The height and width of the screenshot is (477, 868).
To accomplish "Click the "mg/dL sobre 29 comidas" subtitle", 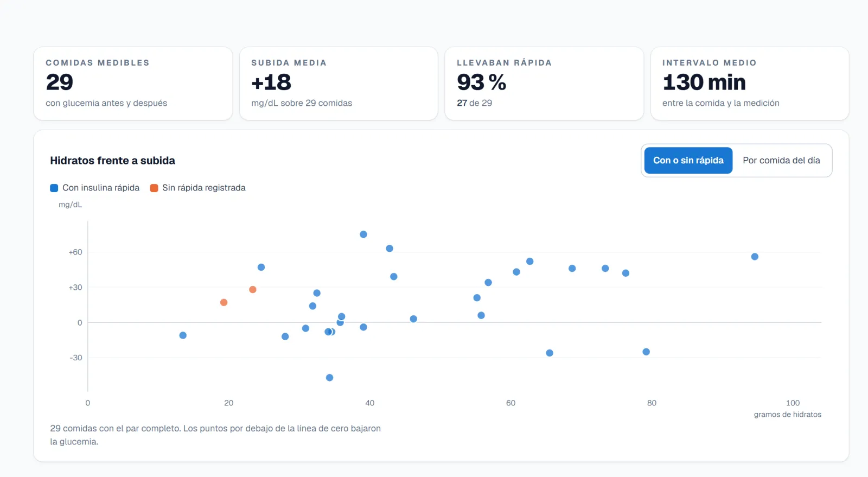I will pyautogui.click(x=302, y=103).
